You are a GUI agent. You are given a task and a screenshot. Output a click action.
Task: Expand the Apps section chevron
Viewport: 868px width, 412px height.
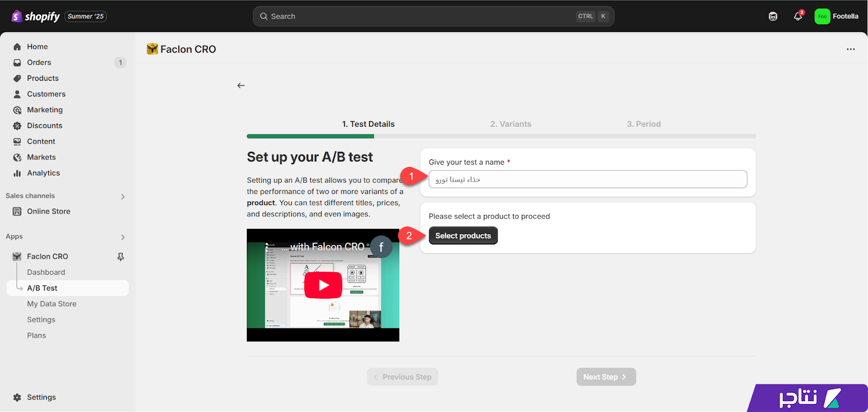[x=123, y=237]
